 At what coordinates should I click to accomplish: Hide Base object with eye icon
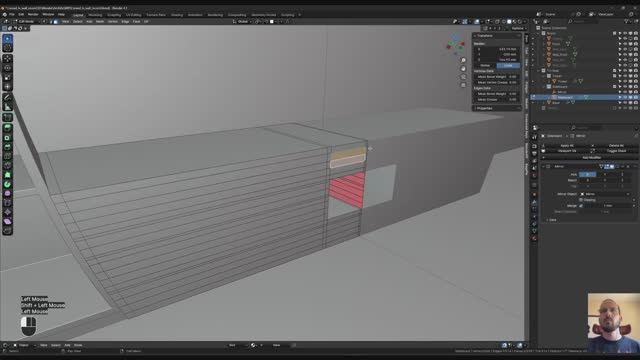point(625,103)
